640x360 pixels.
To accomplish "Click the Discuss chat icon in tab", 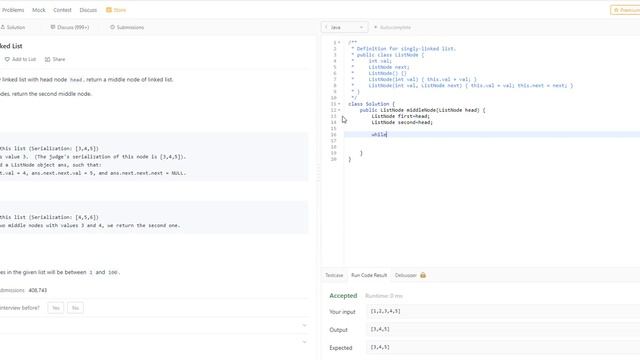I will point(53,27).
